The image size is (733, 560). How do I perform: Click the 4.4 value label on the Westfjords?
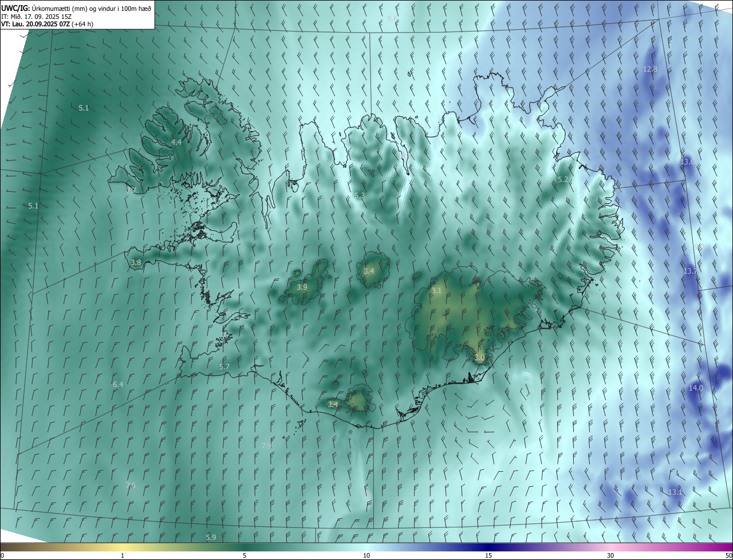pos(176,142)
